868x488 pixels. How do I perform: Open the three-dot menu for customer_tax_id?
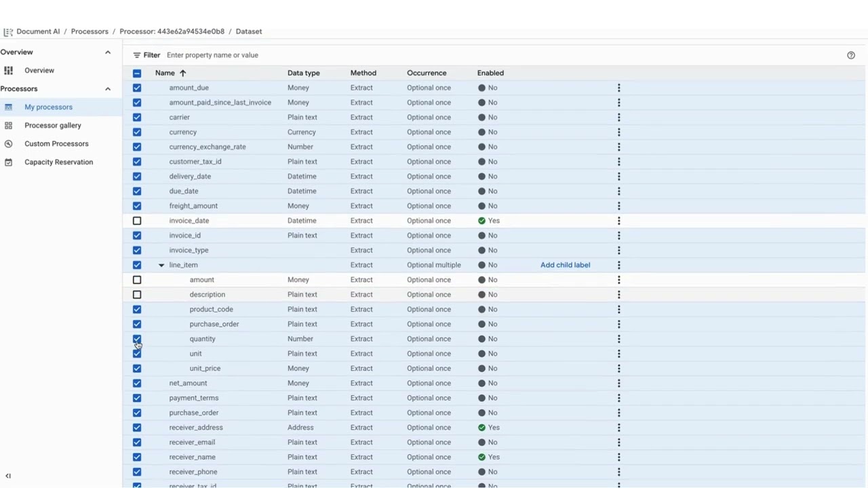point(618,161)
